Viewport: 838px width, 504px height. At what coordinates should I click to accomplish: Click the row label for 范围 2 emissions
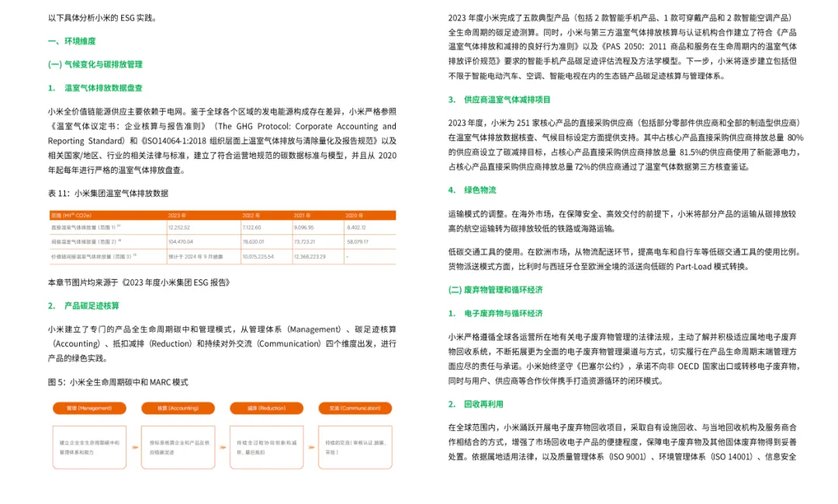click(85, 242)
